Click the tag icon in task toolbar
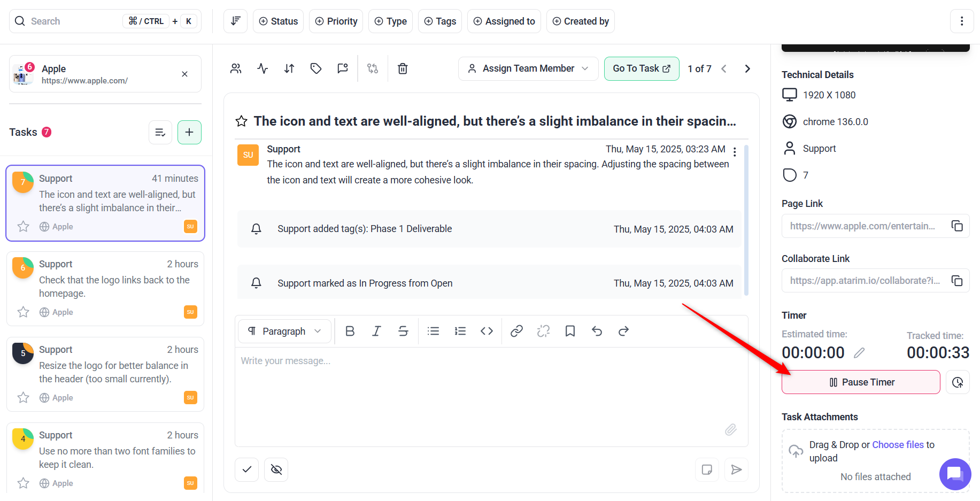The image size is (980, 501). (x=316, y=68)
